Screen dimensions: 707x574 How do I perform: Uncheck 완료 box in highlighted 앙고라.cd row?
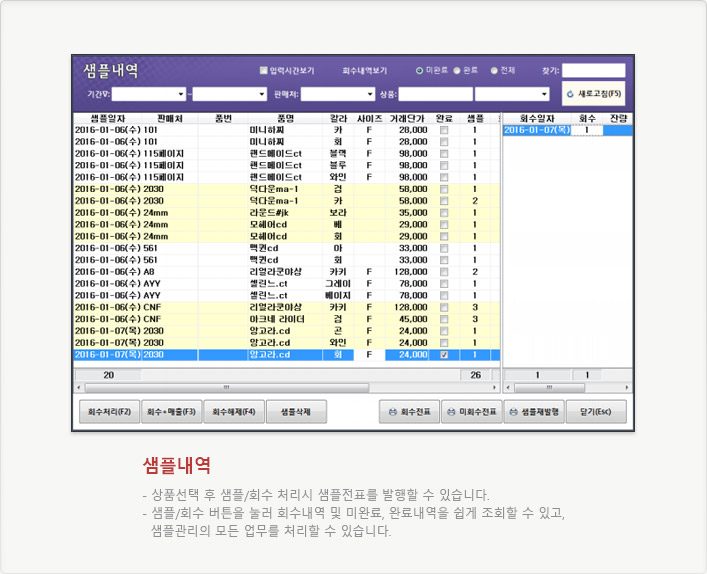[x=444, y=355]
